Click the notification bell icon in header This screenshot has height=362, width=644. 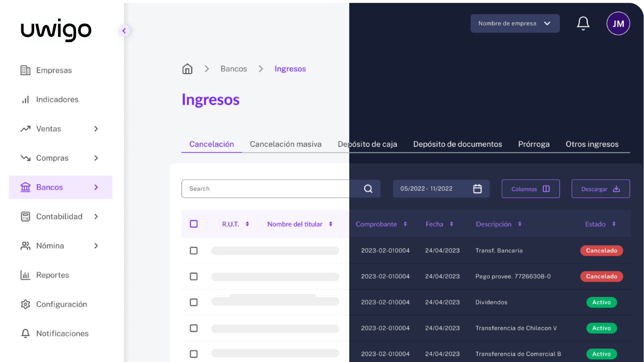tap(583, 23)
